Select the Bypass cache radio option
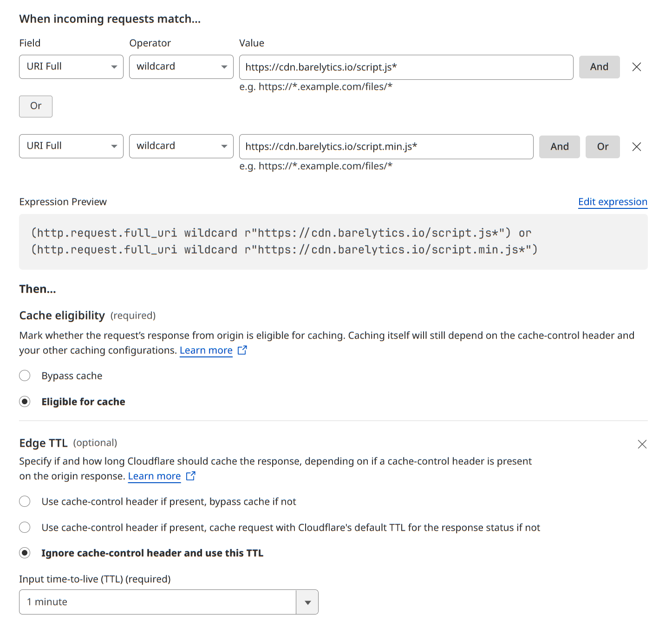 [x=25, y=375]
